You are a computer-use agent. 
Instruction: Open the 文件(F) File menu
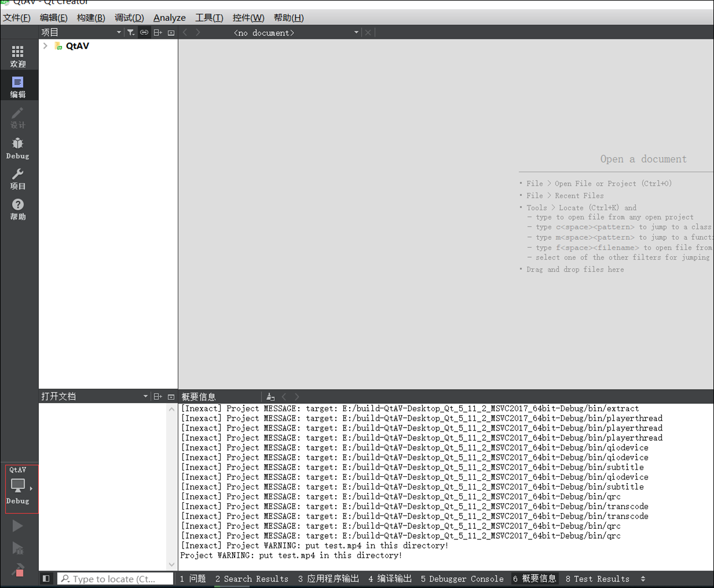click(17, 17)
